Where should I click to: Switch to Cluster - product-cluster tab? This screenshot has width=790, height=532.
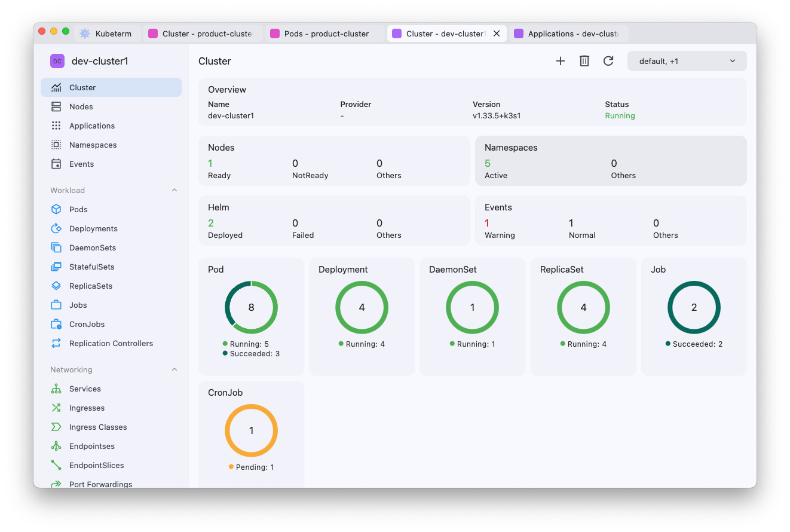click(203, 33)
